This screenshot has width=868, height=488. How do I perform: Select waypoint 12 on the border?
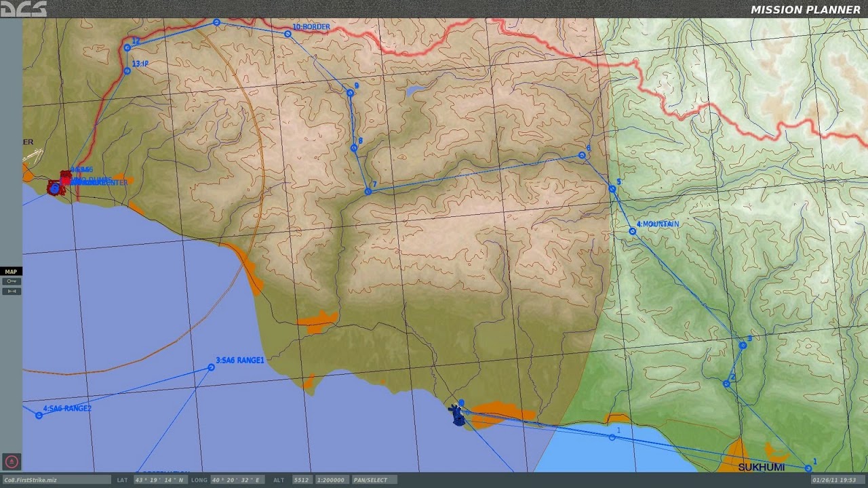click(x=127, y=47)
